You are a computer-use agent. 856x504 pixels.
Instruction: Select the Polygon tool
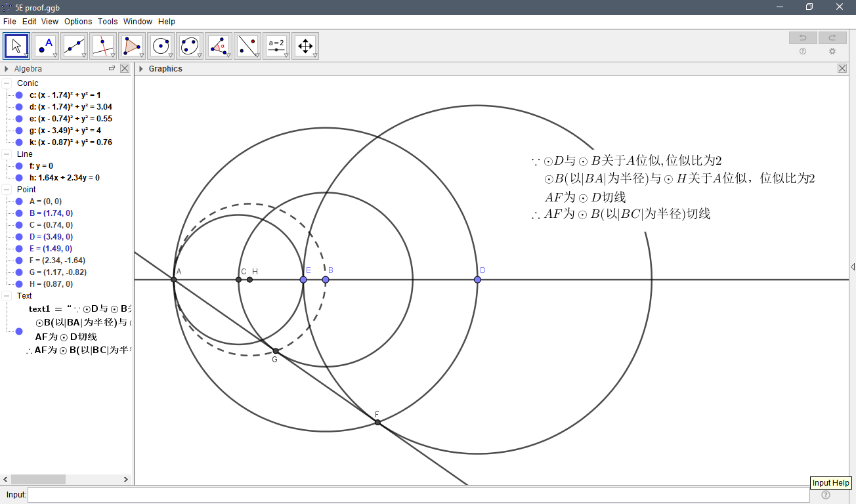pyautogui.click(x=132, y=45)
